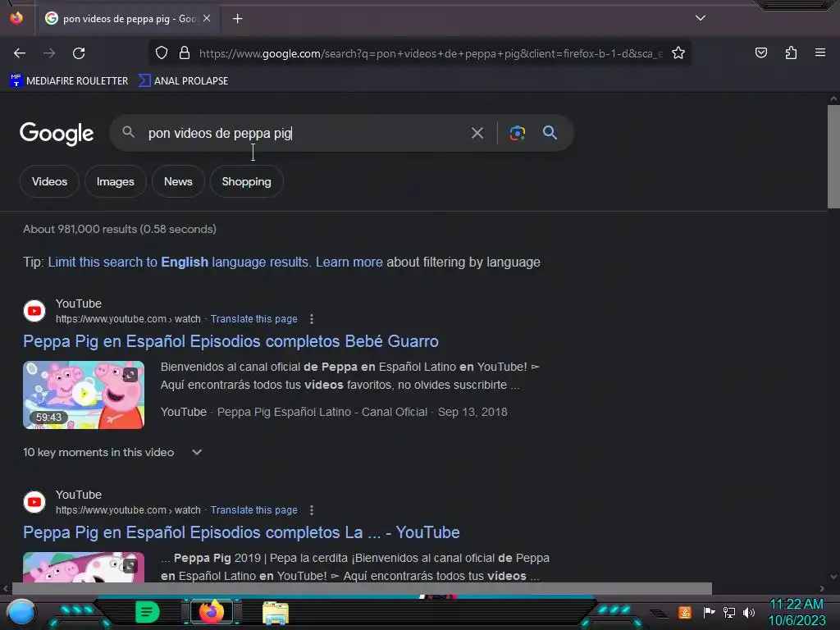Screen dimensions: 840x630
Task: Translate the second YouTube result page
Action: pos(253,510)
